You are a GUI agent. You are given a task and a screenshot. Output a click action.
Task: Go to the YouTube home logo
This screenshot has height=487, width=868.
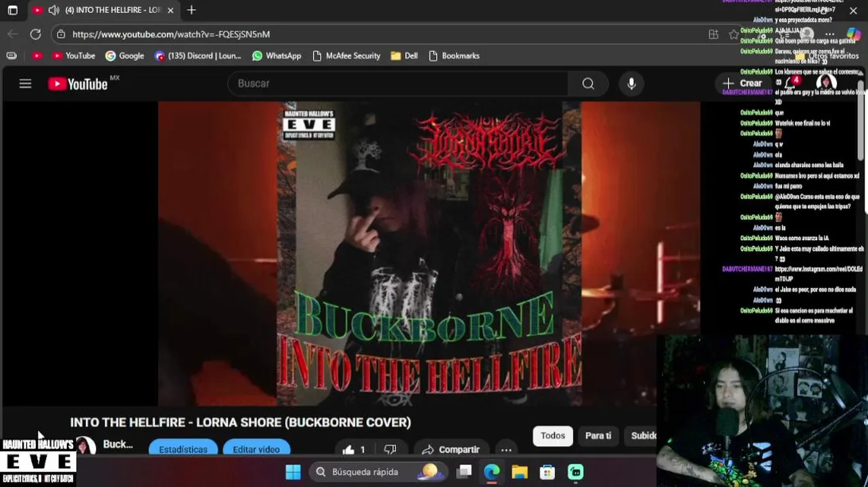pyautogui.click(x=78, y=84)
